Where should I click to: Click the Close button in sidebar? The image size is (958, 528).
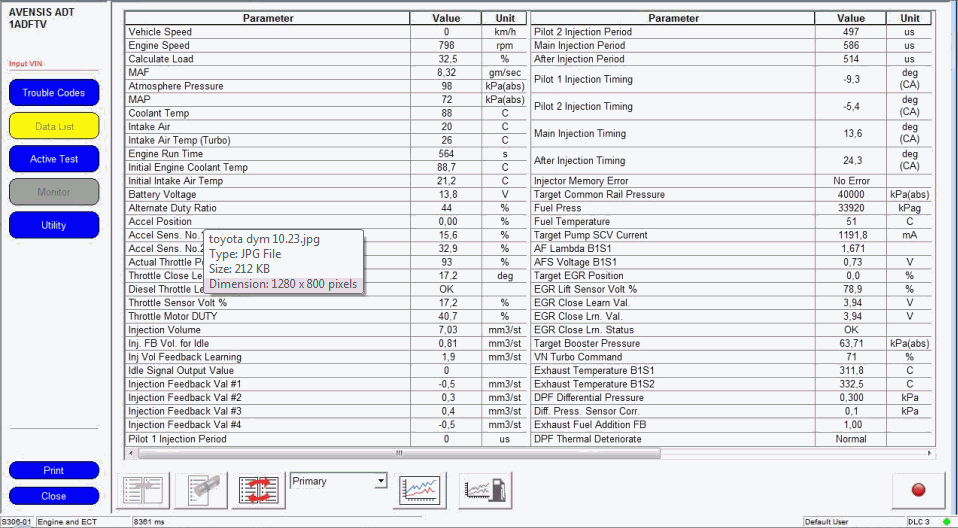54,496
